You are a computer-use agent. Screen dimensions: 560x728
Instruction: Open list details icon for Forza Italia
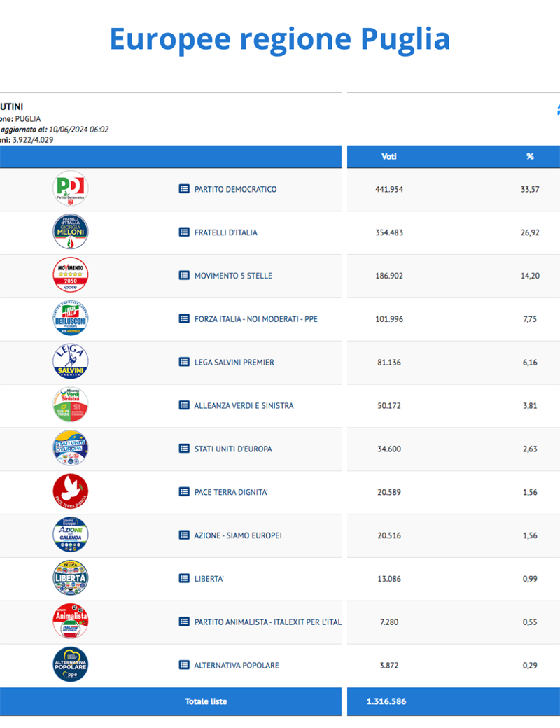[x=184, y=318]
